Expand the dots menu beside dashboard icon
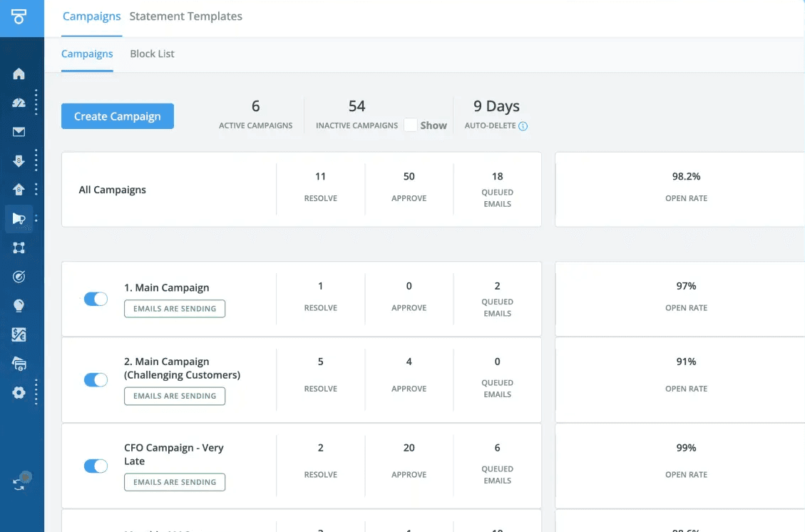805x532 pixels. pyautogui.click(x=36, y=103)
